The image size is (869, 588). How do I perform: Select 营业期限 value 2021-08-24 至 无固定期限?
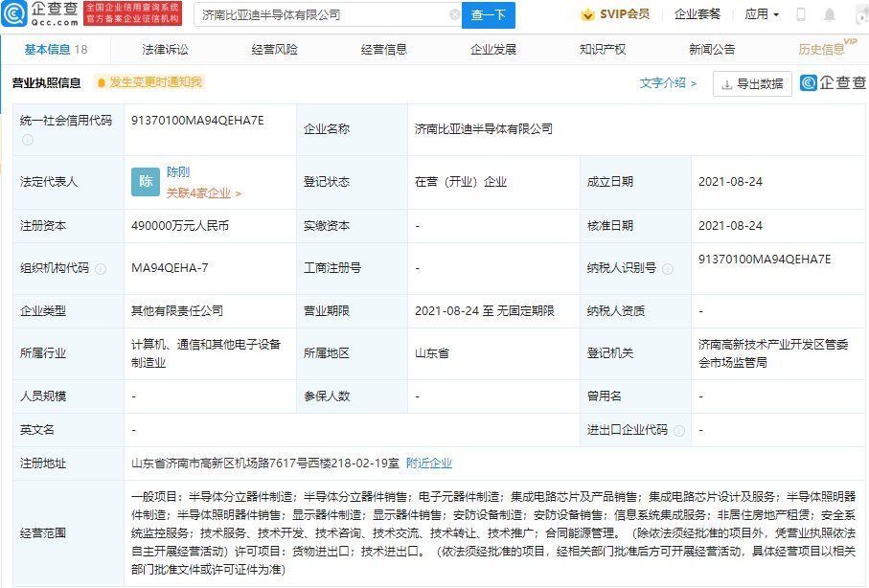(485, 311)
